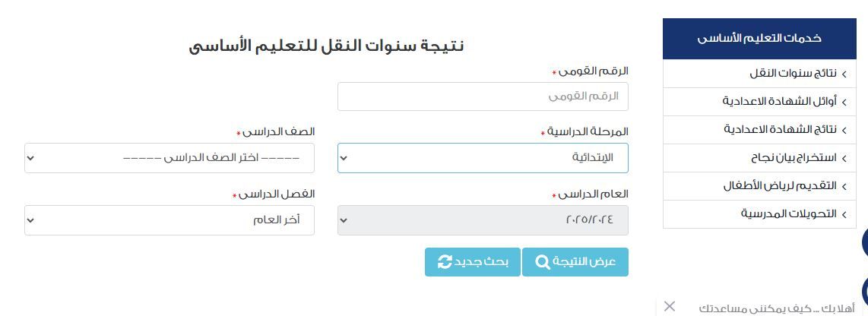
Task: Click the بحث جديد button
Action: [x=473, y=262]
